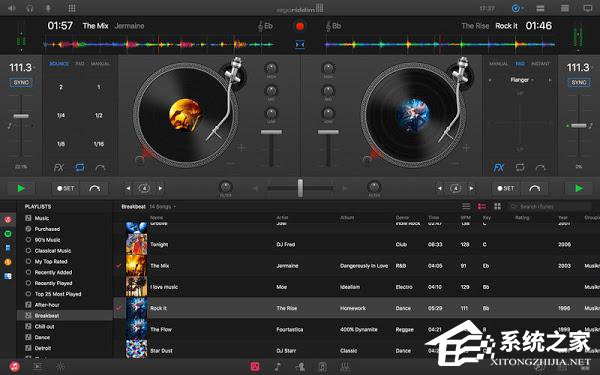Click the crossfader handle
The image size is (600, 375).
[x=300, y=188]
